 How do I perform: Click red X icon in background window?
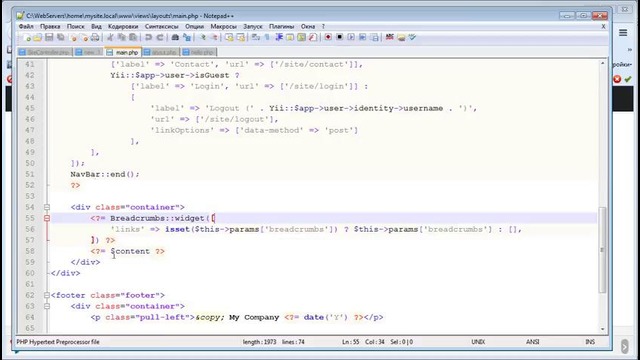tap(618, 79)
